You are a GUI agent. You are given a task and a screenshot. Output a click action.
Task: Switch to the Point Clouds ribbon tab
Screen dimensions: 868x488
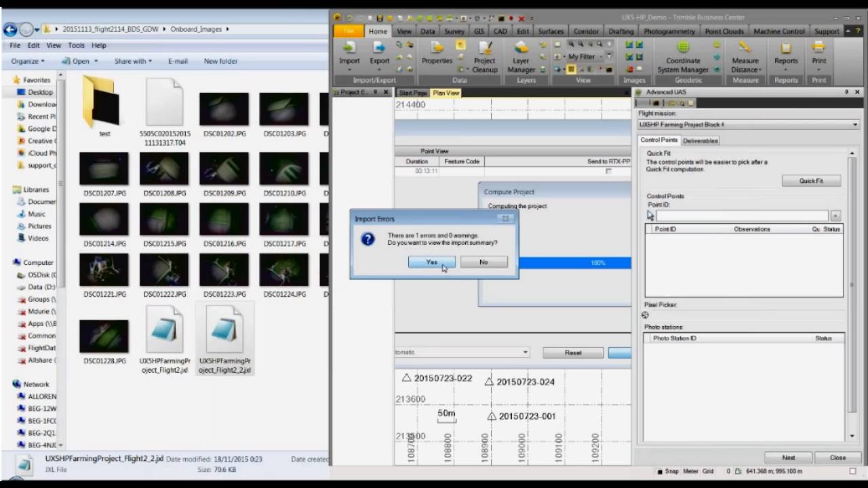(724, 31)
